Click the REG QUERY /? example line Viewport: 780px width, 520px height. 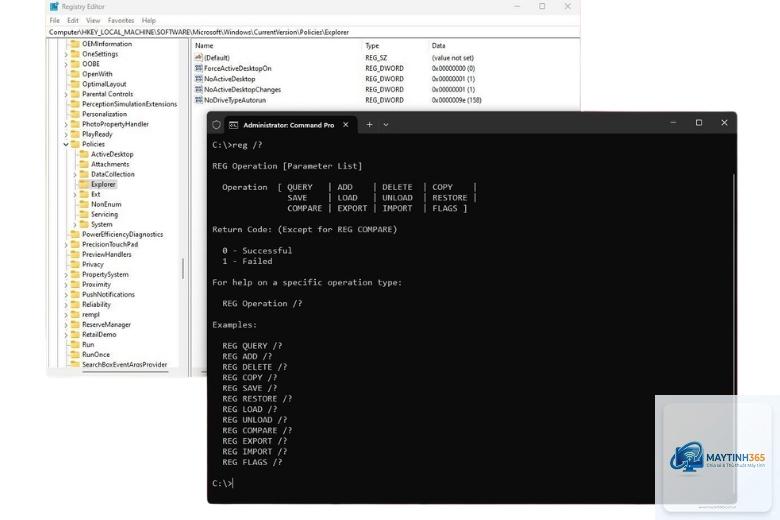point(252,346)
